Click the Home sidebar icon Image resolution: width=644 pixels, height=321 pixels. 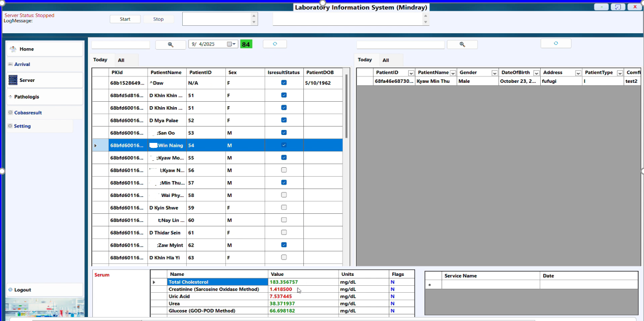13,49
